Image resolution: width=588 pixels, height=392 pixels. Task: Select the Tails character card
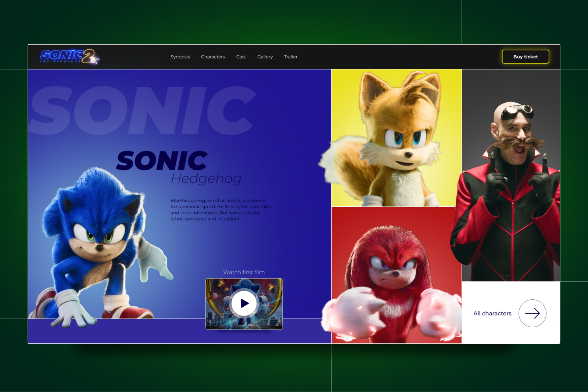coord(397,138)
